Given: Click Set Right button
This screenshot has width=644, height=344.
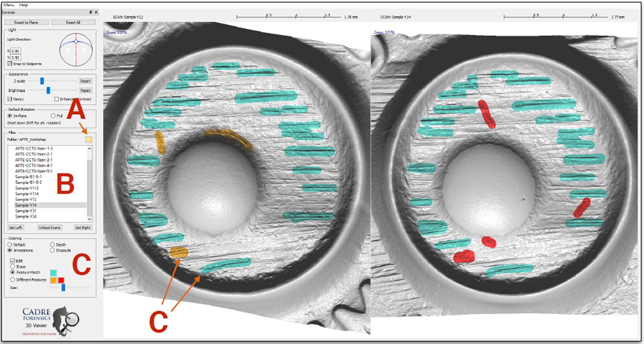Looking at the screenshot, I should coord(83,228).
